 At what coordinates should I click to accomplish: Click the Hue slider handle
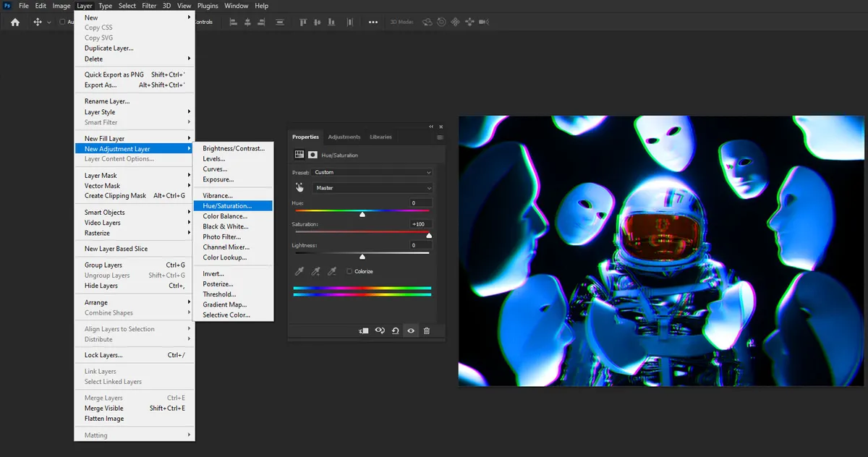(x=362, y=214)
